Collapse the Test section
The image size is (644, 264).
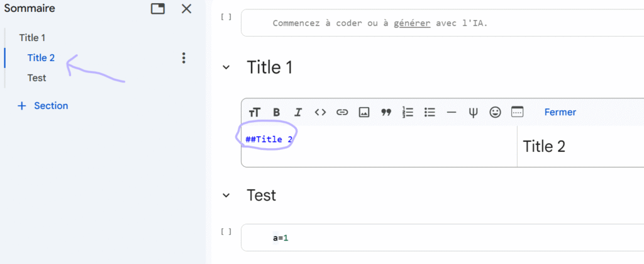pyautogui.click(x=226, y=195)
